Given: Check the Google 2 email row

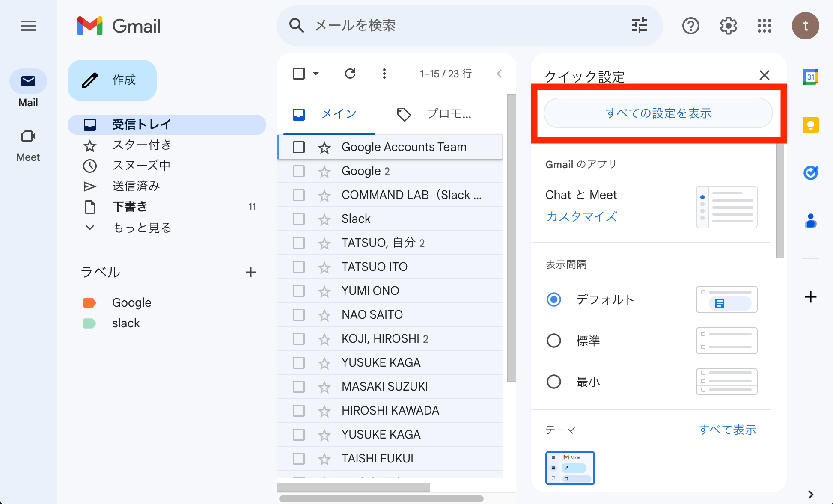Looking at the screenshot, I should [x=299, y=171].
